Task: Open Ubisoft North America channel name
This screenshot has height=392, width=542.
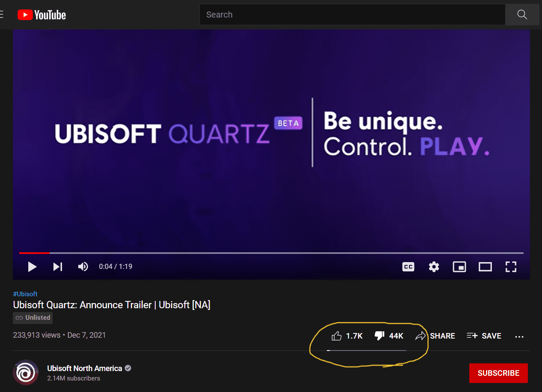Action: tap(85, 368)
